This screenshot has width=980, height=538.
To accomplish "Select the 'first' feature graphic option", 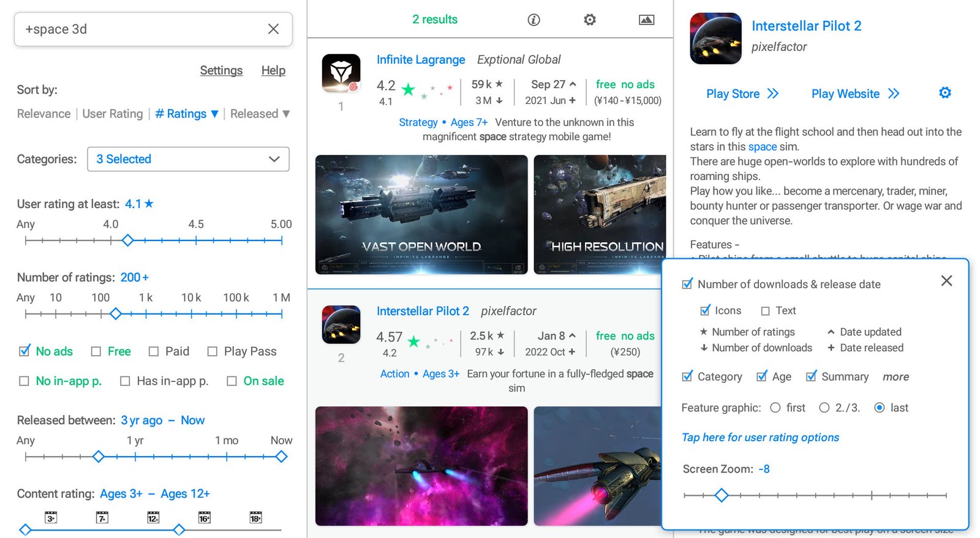I will coord(775,408).
